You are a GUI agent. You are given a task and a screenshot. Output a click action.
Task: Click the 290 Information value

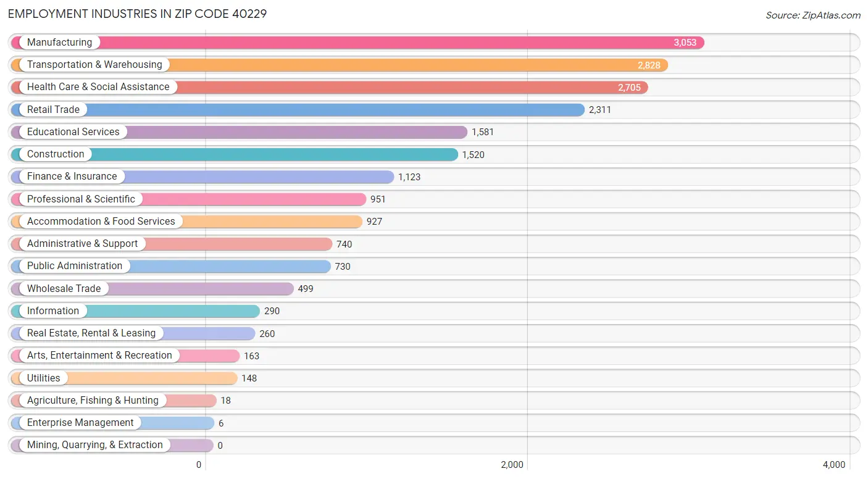pyautogui.click(x=272, y=311)
